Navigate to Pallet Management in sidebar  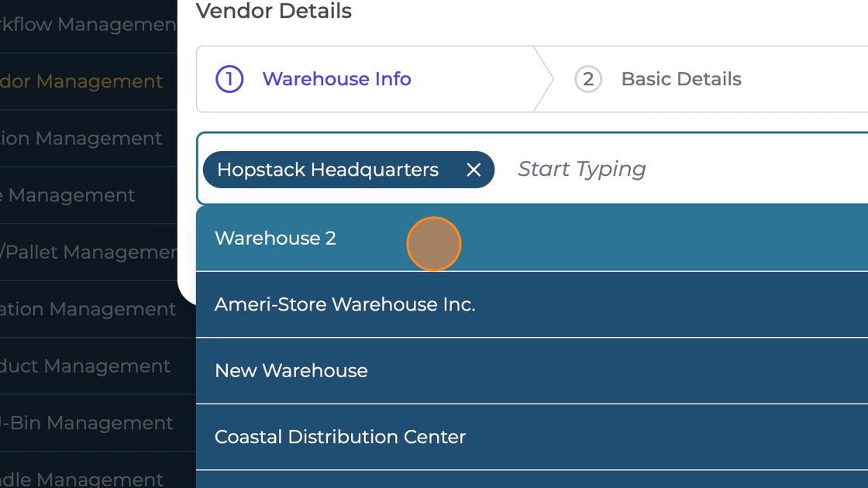pyautogui.click(x=88, y=252)
